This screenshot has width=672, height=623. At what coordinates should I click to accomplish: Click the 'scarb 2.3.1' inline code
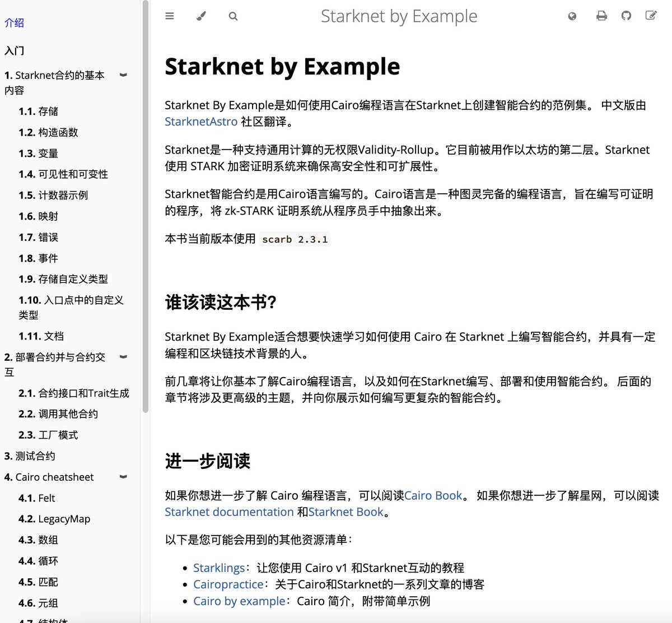(x=295, y=239)
